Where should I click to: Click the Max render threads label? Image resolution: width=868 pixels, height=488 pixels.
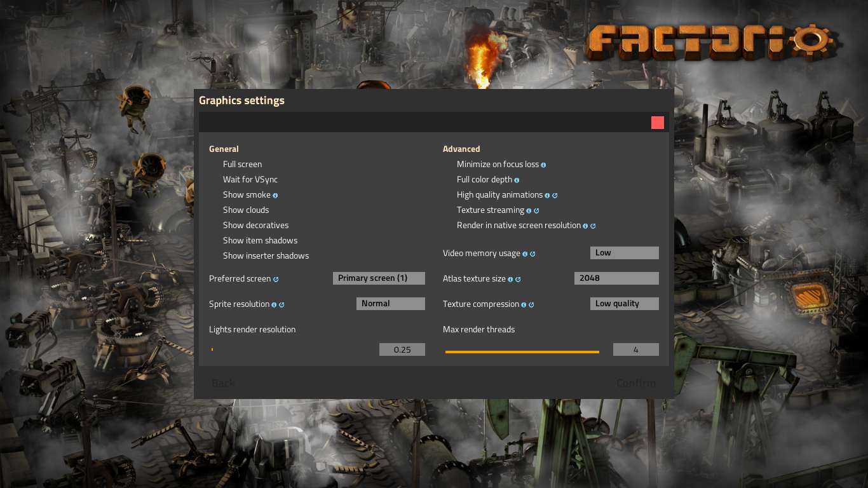[478, 329]
